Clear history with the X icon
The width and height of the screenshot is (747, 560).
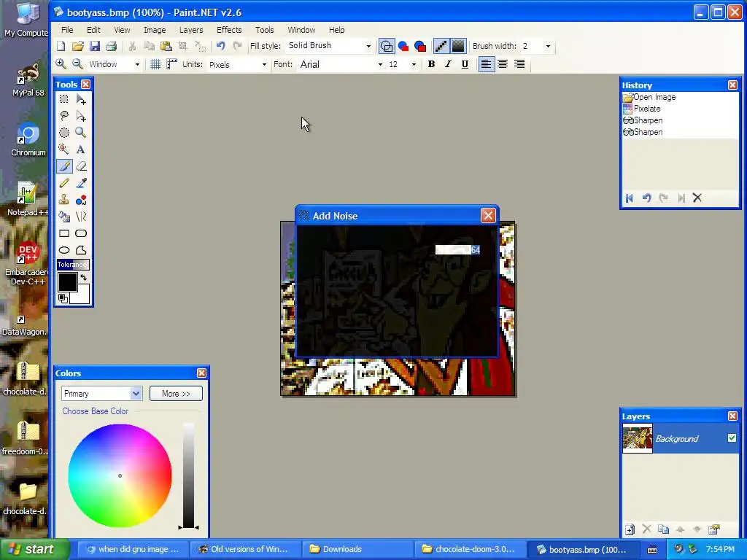697,198
